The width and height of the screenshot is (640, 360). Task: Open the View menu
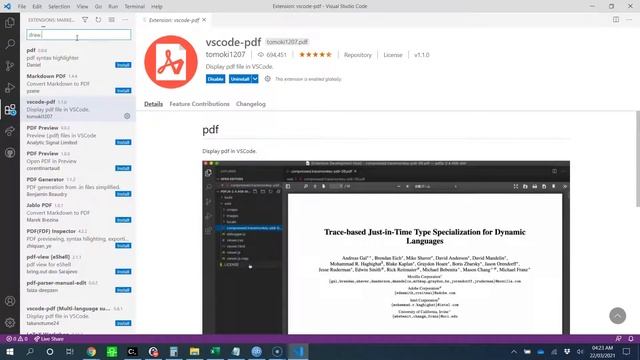point(82,7)
